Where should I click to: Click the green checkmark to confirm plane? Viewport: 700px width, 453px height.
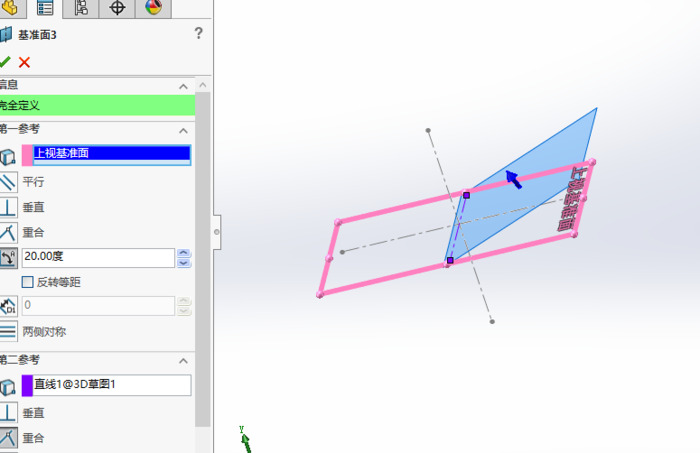tap(5, 62)
